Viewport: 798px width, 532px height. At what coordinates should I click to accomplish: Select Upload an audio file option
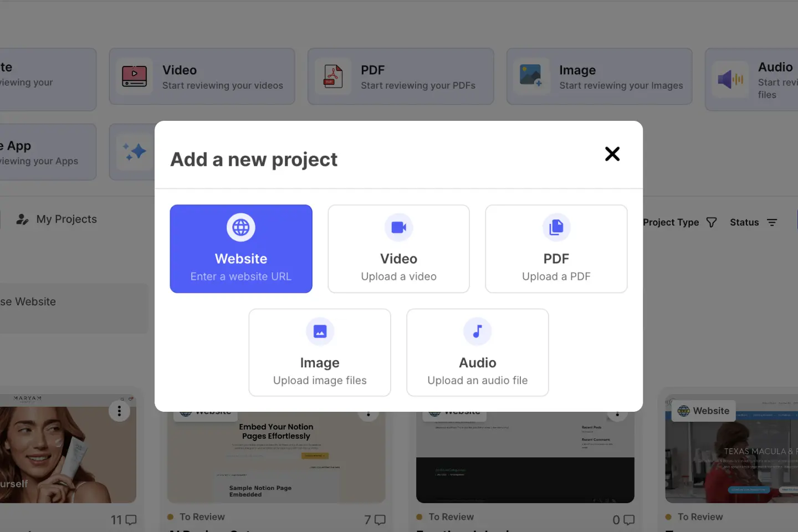pyautogui.click(x=477, y=380)
